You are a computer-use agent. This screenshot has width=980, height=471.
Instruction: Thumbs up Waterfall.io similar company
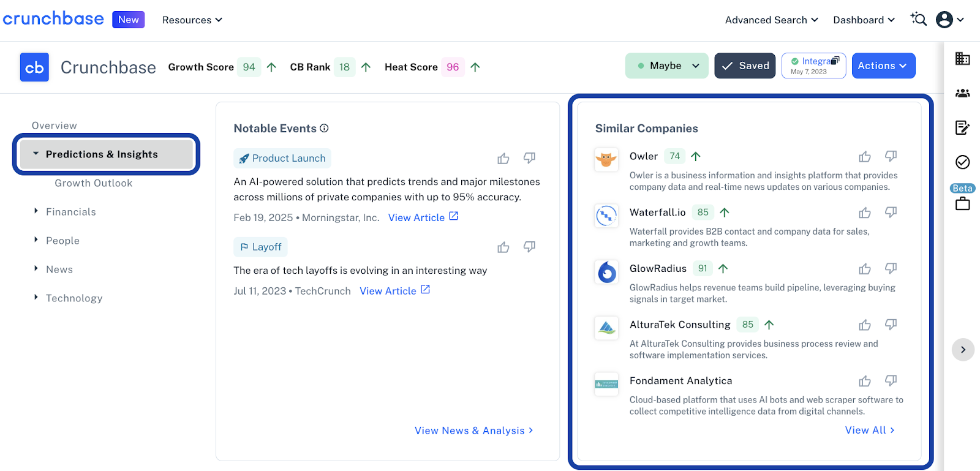(865, 213)
